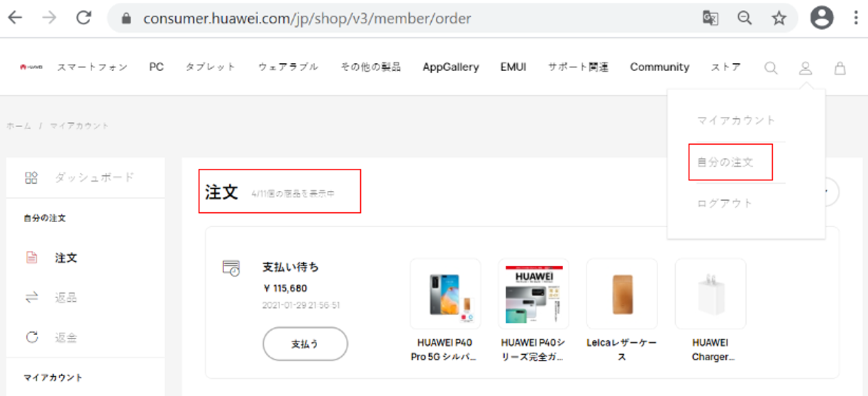Click the site search magnifier icon
This screenshot has width=868, height=396.
[x=771, y=68]
